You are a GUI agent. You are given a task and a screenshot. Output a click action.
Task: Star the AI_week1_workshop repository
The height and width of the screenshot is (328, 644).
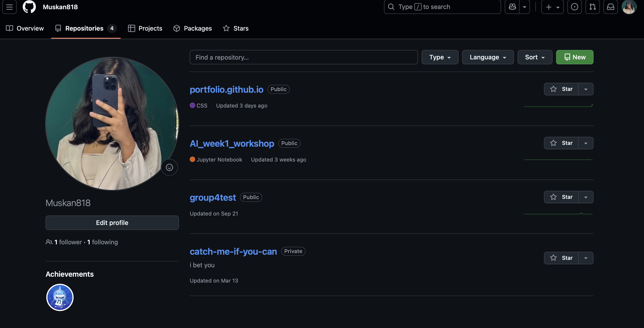click(x=561, y=143)
